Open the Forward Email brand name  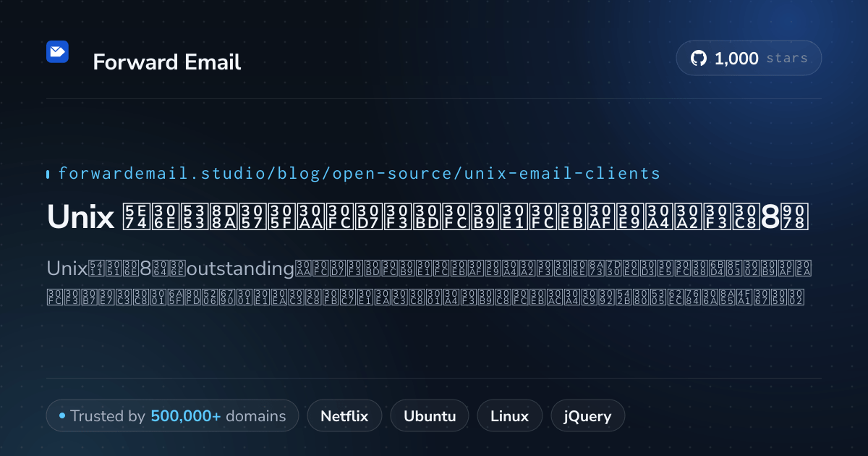click(167, 62)
